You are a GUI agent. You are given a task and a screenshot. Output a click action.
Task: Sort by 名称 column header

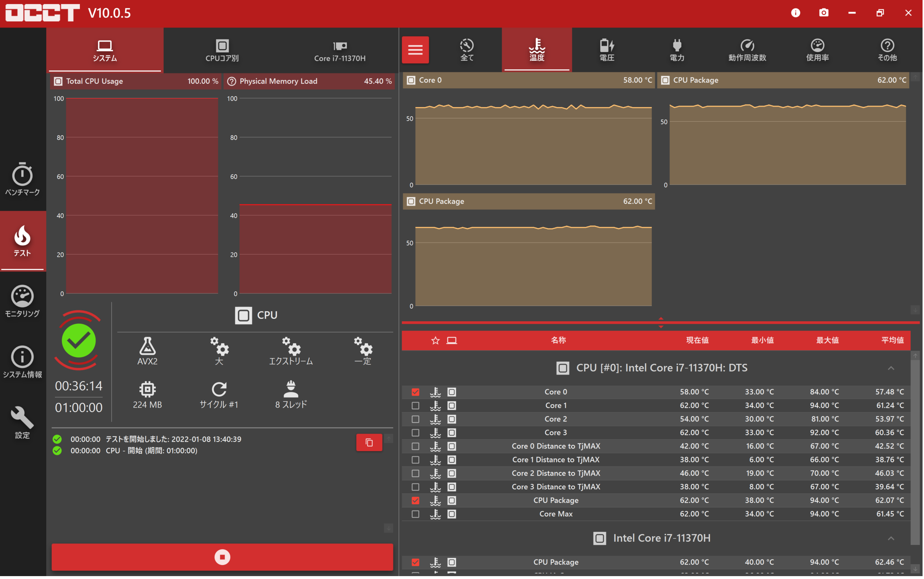click(x=559, y=340)
